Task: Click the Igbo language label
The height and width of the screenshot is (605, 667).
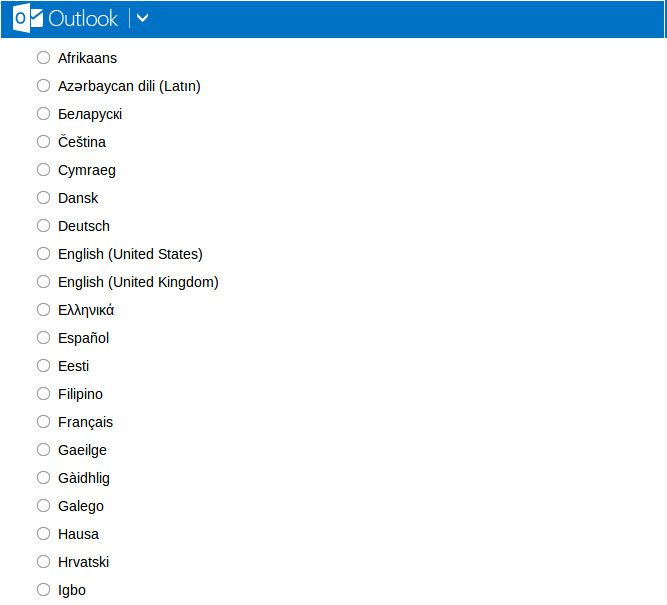Action: (x=72, y=591)
